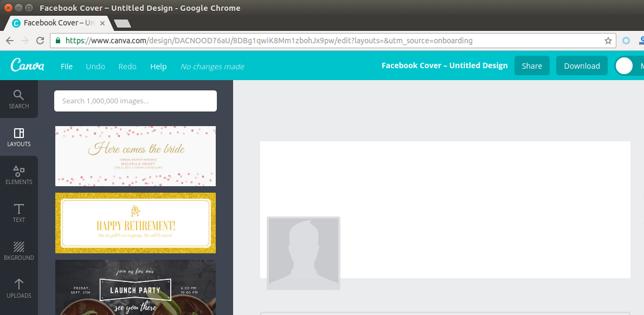Select the Here comes the bride layout
This screenshot has height=315, width=644.
[136, 156]
